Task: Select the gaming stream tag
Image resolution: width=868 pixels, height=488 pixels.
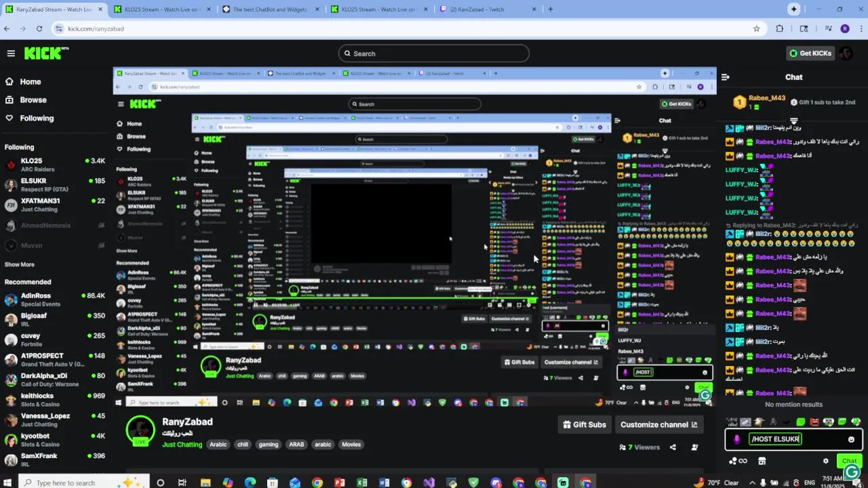Action: point(269,445)
